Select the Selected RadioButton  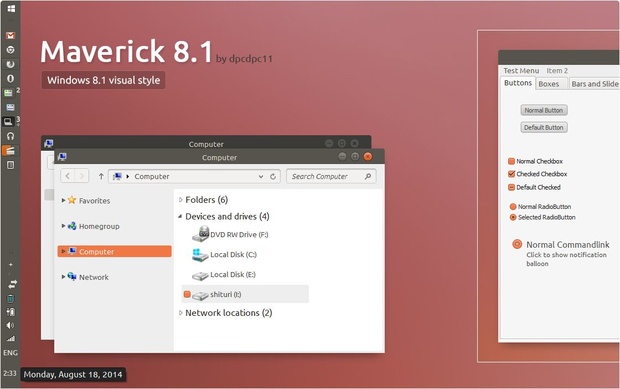click(513, 217)
